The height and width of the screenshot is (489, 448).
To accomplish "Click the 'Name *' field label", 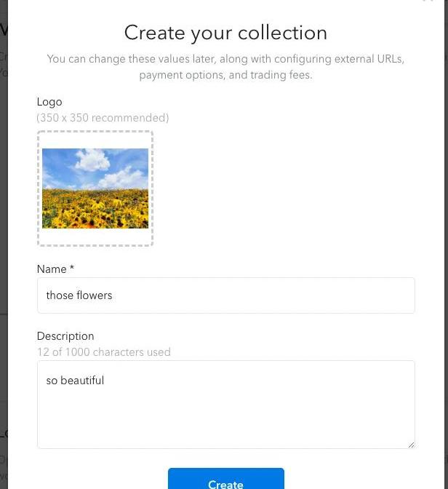I will pos(52,269).
